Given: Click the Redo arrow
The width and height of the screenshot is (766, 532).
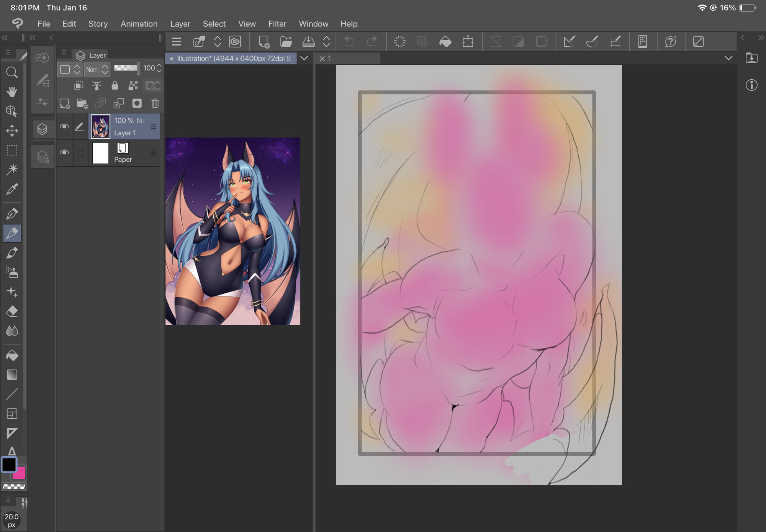Looking at the screenshot, I should [372, 41].
